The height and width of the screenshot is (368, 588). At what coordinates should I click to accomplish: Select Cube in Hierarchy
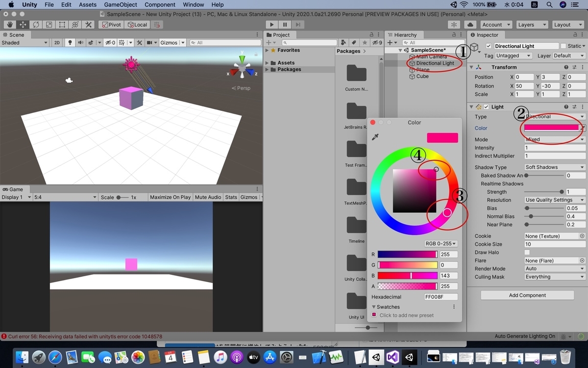tap(422, 77)
